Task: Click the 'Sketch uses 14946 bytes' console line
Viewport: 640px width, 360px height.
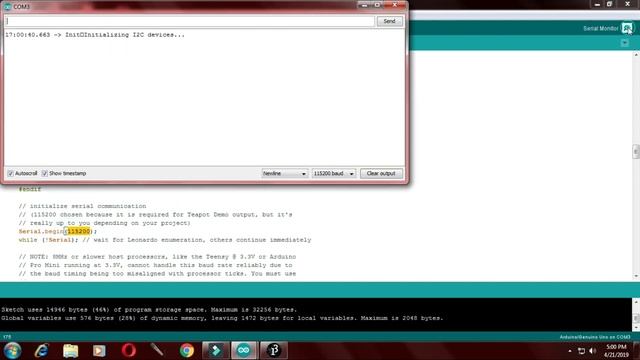Action: pos(149,310)
